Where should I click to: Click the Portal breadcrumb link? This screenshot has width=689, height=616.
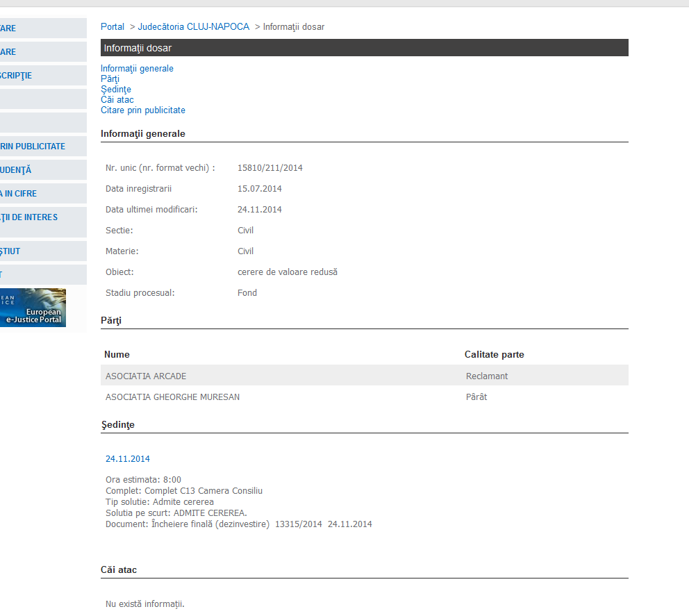(x=113, y=27)
